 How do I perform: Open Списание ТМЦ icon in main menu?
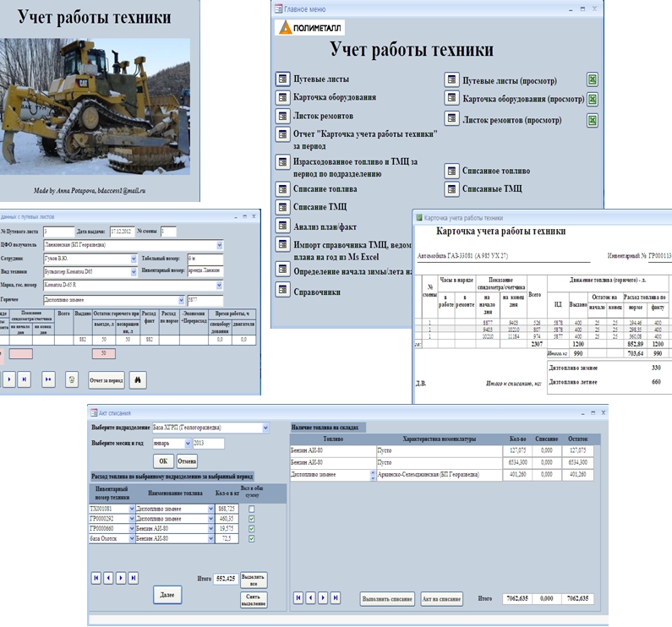[282, 207]
